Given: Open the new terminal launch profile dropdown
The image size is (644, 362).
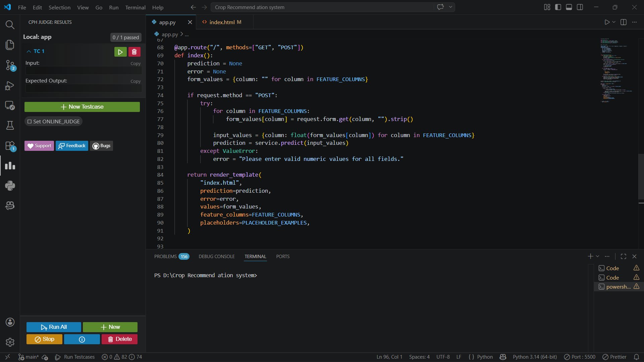Looking at the screenshot, I should 597,256.
